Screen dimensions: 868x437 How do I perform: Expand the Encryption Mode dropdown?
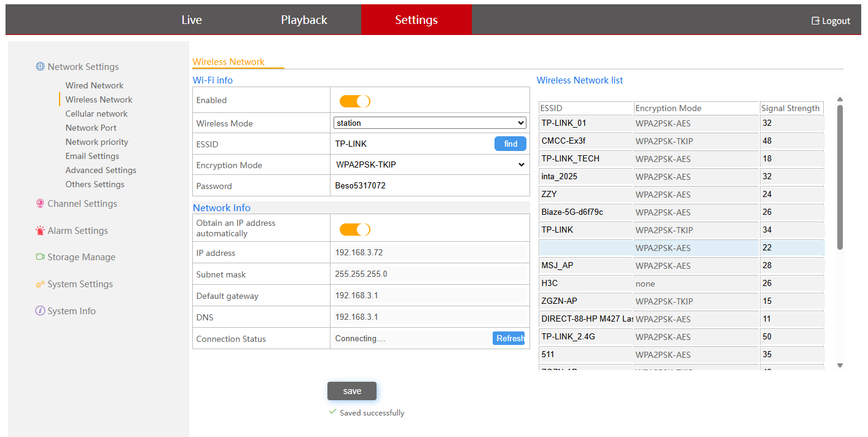point(429,164)
